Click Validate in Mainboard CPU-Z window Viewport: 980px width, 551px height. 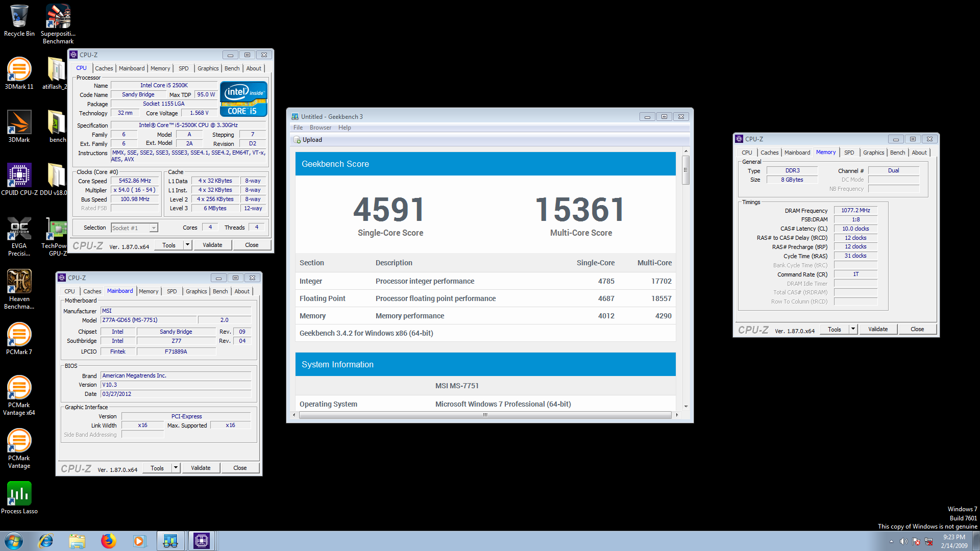[201, 468]
